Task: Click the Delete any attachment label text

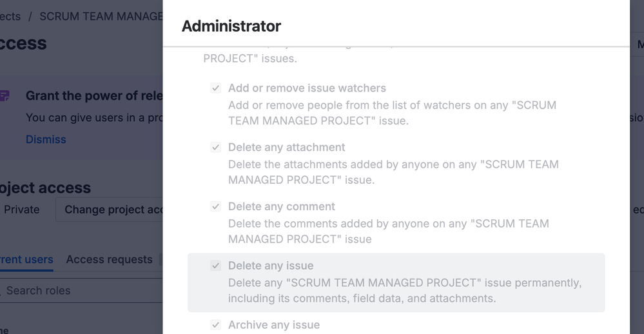Action: 286,148
